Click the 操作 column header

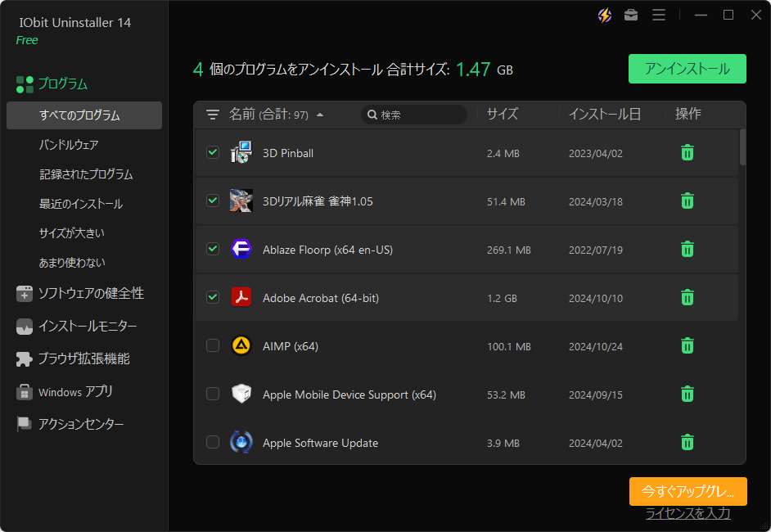(x=688, y=114)
